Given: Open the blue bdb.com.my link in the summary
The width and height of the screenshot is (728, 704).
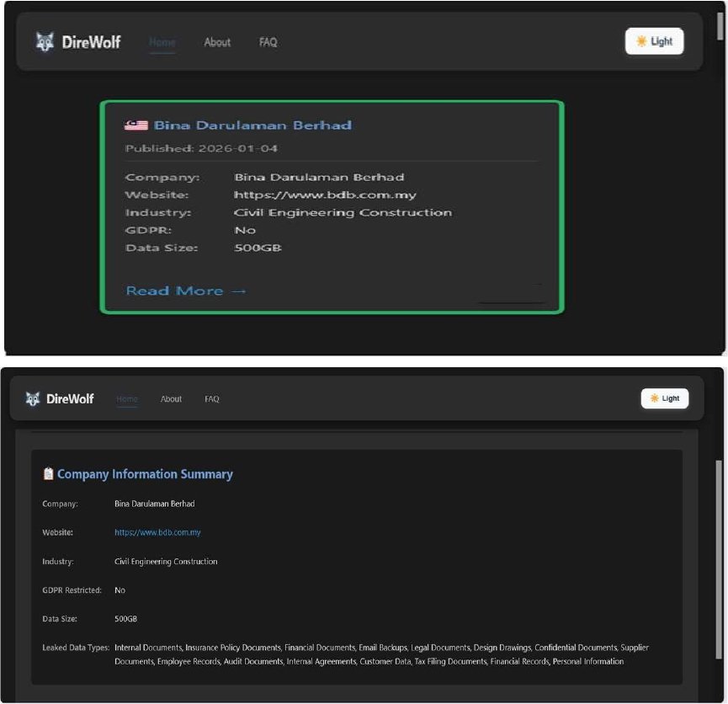Looking at the screenshot, I should pyautogui.click(x=157, y=532).
